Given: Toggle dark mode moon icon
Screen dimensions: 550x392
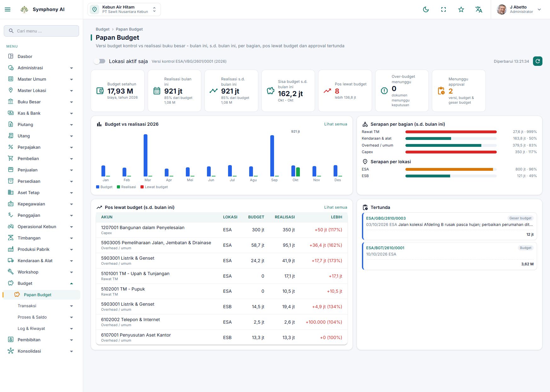Looking at the screenshot, I should (426, 9).
